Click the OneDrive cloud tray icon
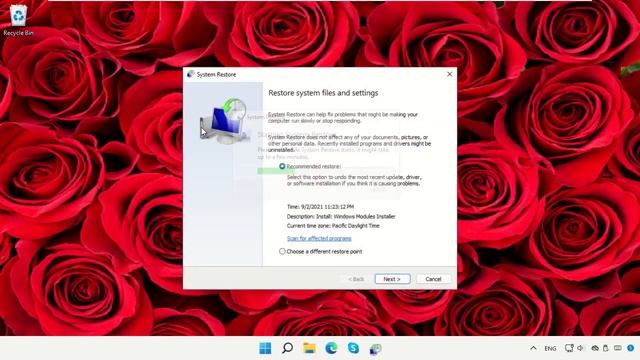The image size is (640, 360). point(595,348)
